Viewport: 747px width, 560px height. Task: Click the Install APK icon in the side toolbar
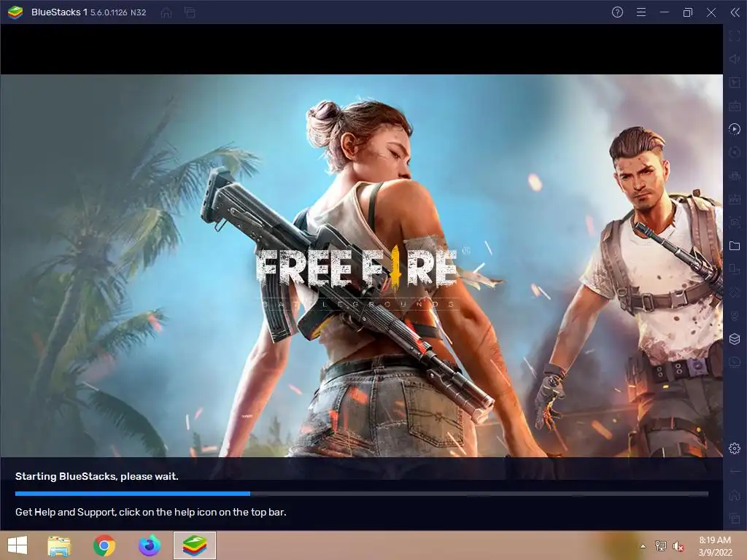(735, 199)
